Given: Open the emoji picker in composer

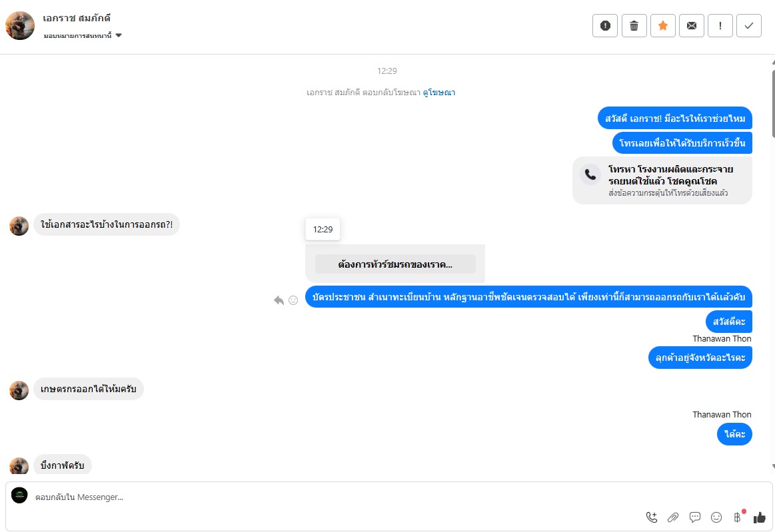Looking at the screenshot, I should pyautogui.click(x=716, y=517).
